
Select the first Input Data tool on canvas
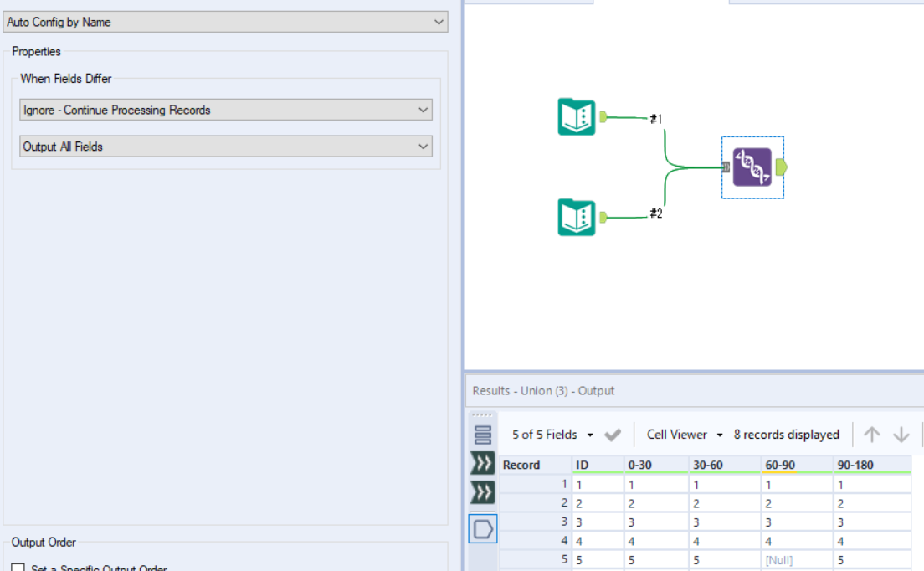[x=576, y=116]
